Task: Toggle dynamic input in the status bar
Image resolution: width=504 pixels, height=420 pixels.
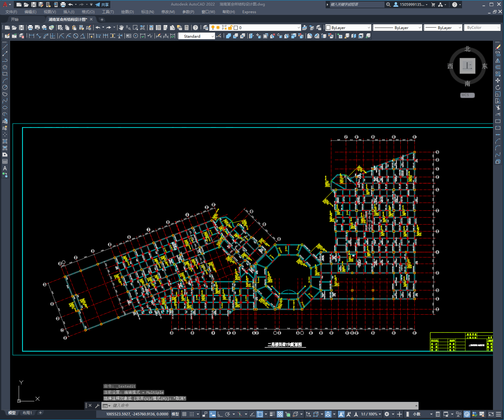Action: [x=212, y=414]
